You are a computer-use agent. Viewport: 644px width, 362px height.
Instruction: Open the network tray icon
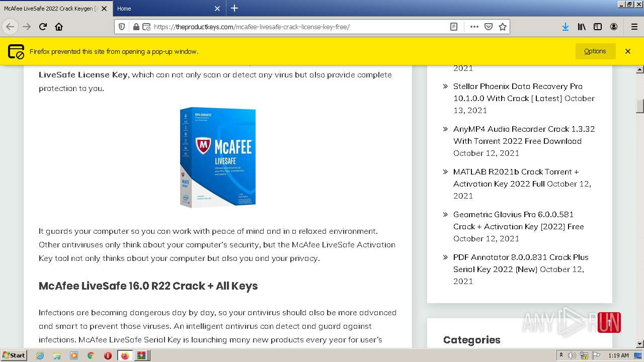584,355
